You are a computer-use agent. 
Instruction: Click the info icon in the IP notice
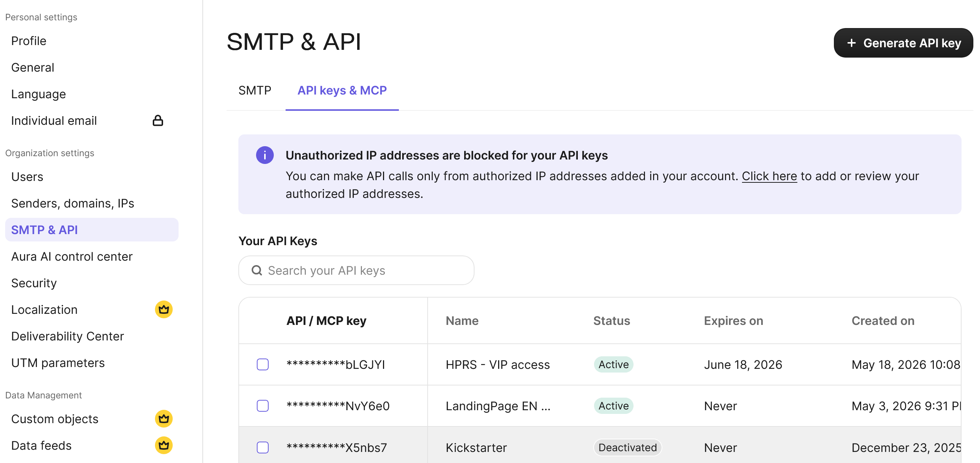(x=265, y=155)
